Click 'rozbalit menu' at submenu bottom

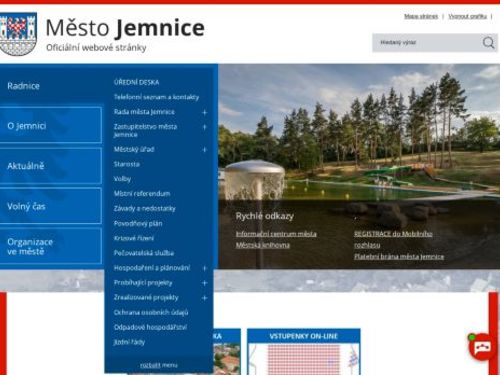coord(159,365)
